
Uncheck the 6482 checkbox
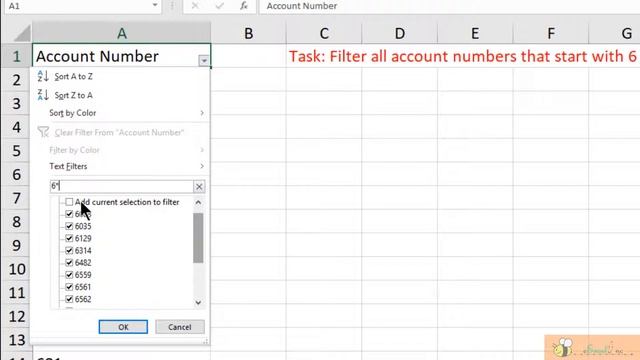pyautogui.click(x=69, y=262)
